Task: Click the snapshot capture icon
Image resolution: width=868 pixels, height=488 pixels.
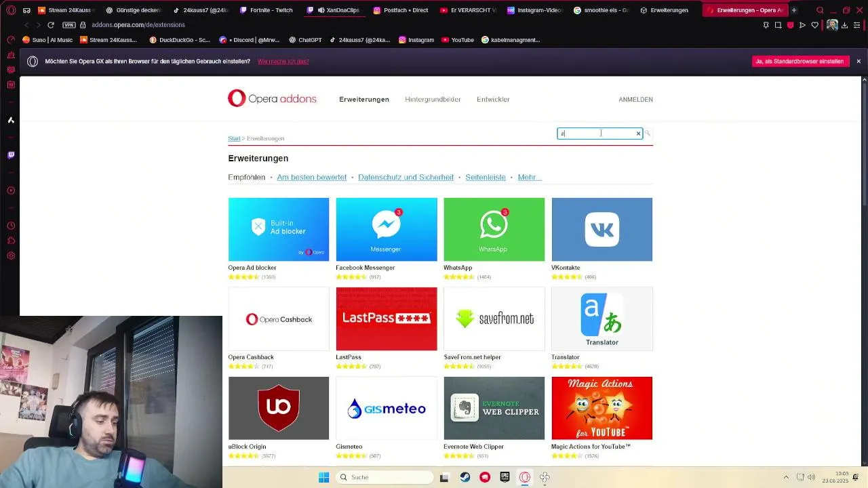Action: coord(778,25)
